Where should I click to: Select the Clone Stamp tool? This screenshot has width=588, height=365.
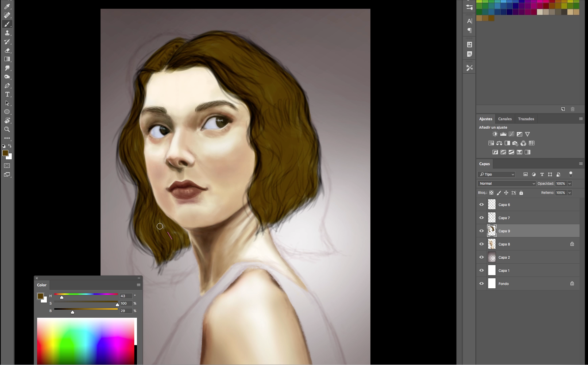pyautogui.click(x=7, y=33)
